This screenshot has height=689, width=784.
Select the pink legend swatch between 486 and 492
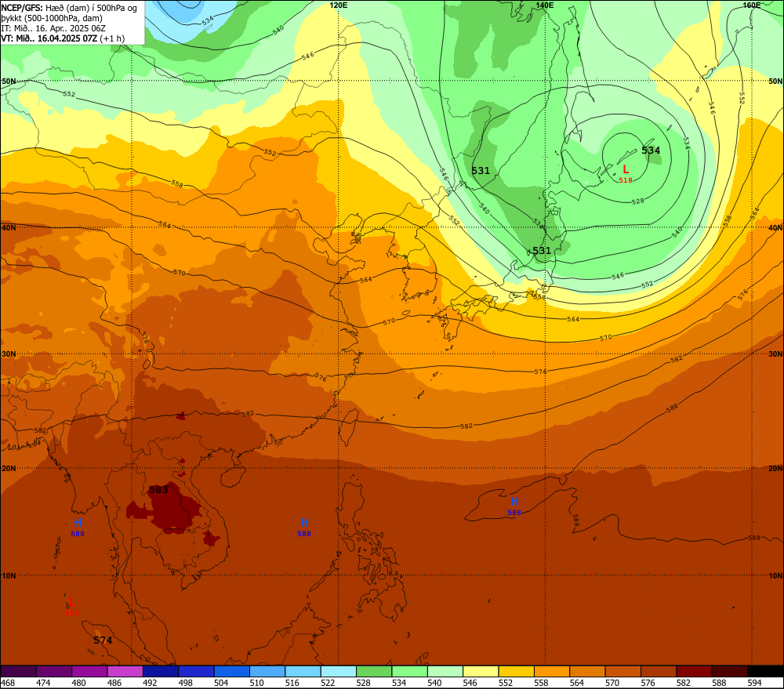(x=125, y=671)
